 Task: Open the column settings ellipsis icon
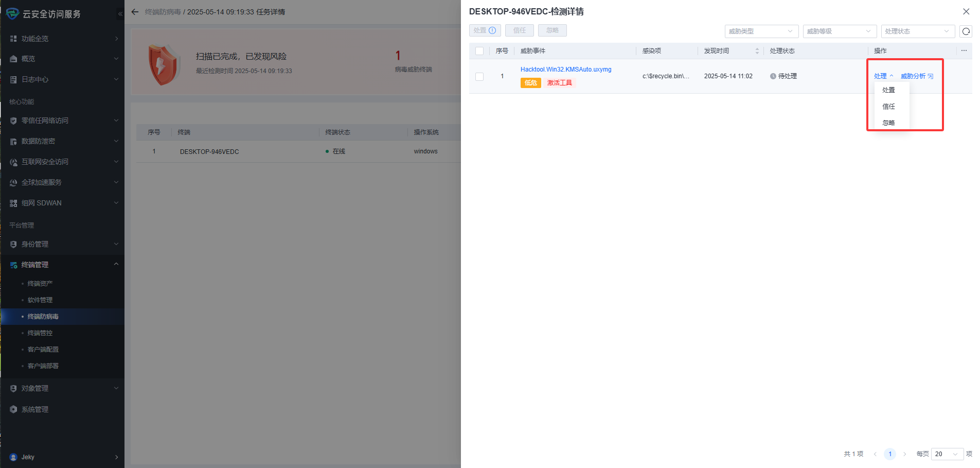pos(964,50)
